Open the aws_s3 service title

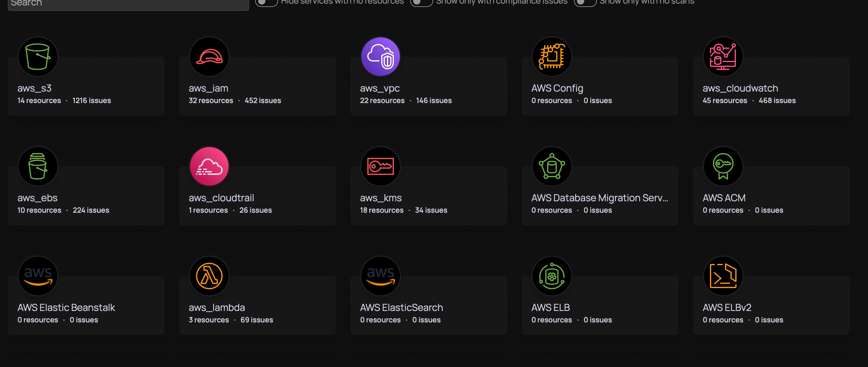[34, 88]
